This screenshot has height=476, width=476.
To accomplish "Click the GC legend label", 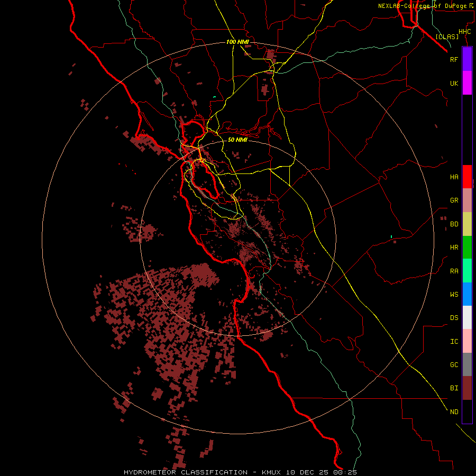I will point(454,365).
